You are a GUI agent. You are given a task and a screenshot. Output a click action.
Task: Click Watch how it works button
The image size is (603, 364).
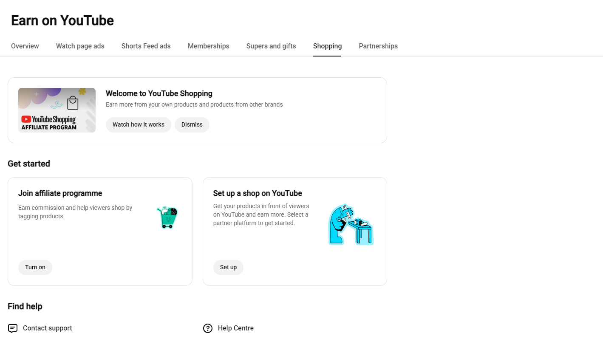pyautogui.click(x=139, y=124)
